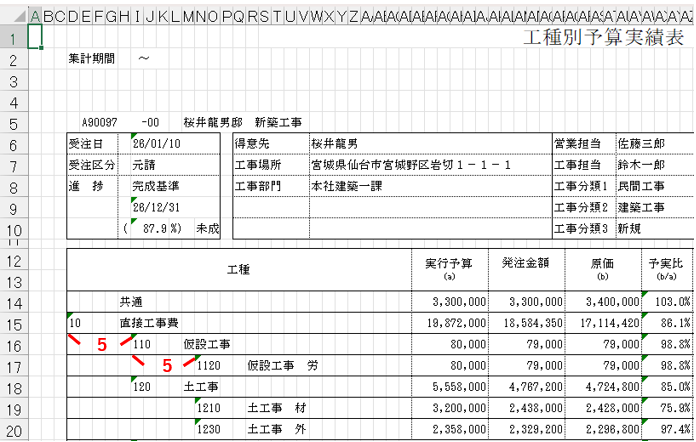
Task: Click the address 宮城県仙台市宮城野区岩切
Action: pos(382,165)
